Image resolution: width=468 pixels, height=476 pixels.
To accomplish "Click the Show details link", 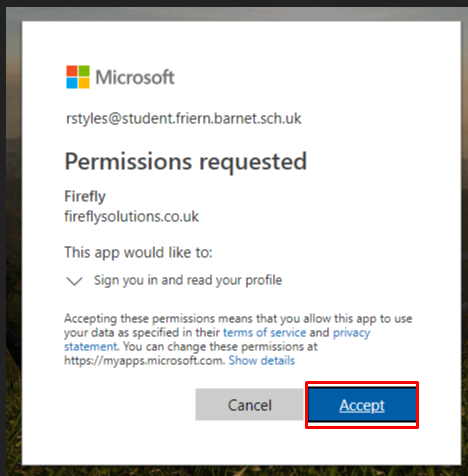I will click(262, 360).
